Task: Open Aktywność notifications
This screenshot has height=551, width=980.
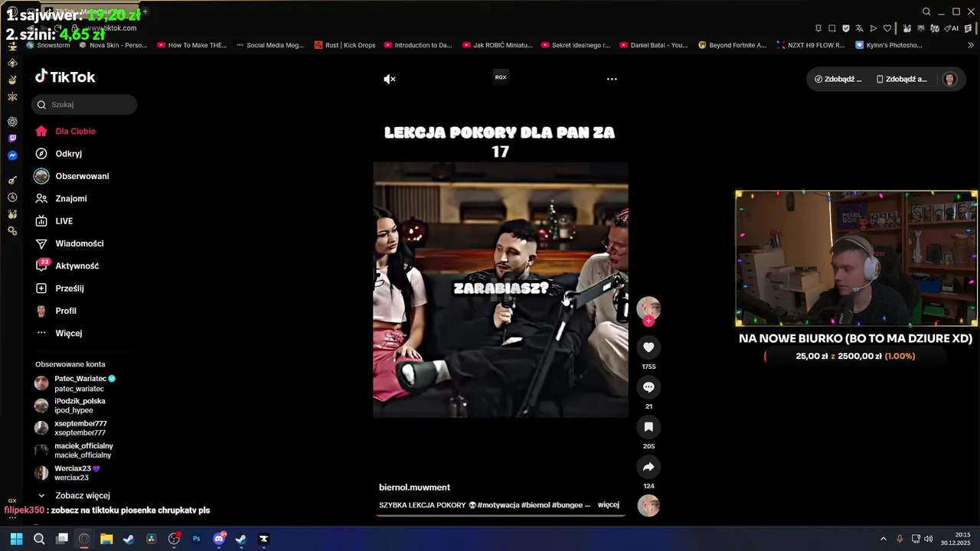Action: pyautogui.click(x=67, y=266)
